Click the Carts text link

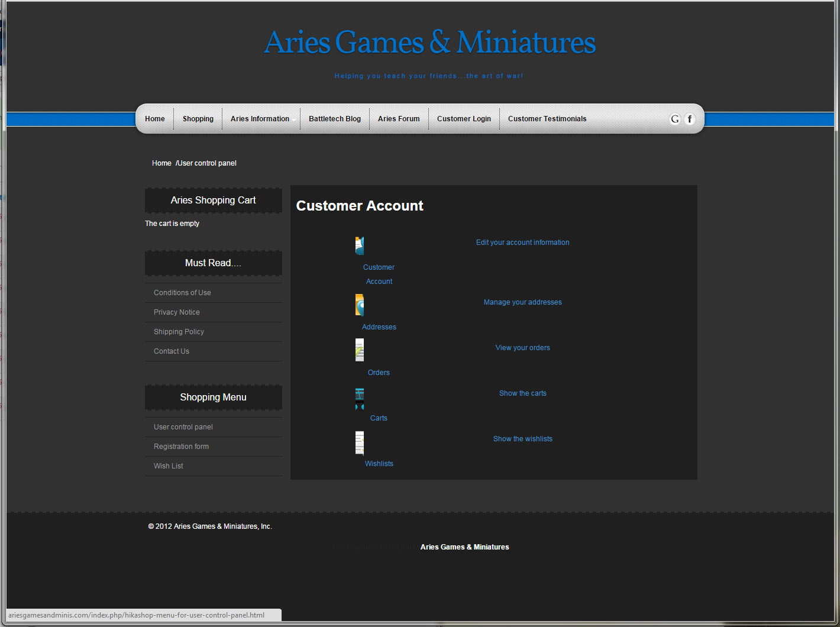click(379, 418)
